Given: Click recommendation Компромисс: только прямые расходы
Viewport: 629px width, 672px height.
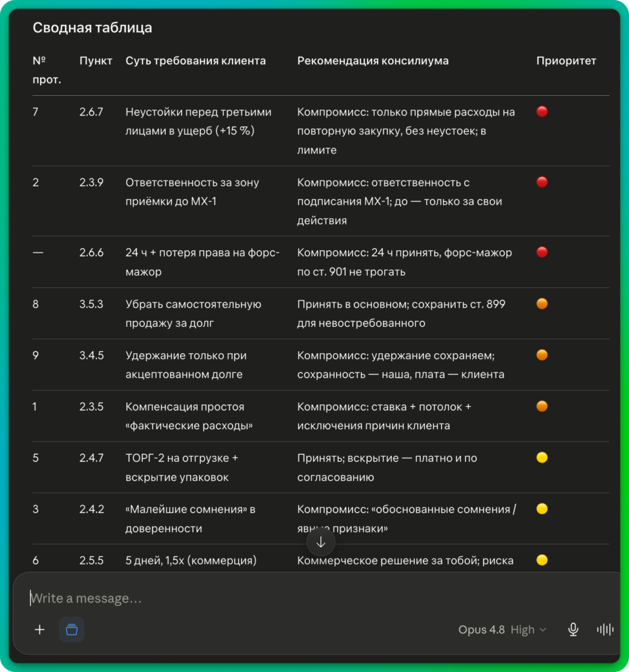Looking at the screenshot, I should pyautogui.click(x=406, y=131).
